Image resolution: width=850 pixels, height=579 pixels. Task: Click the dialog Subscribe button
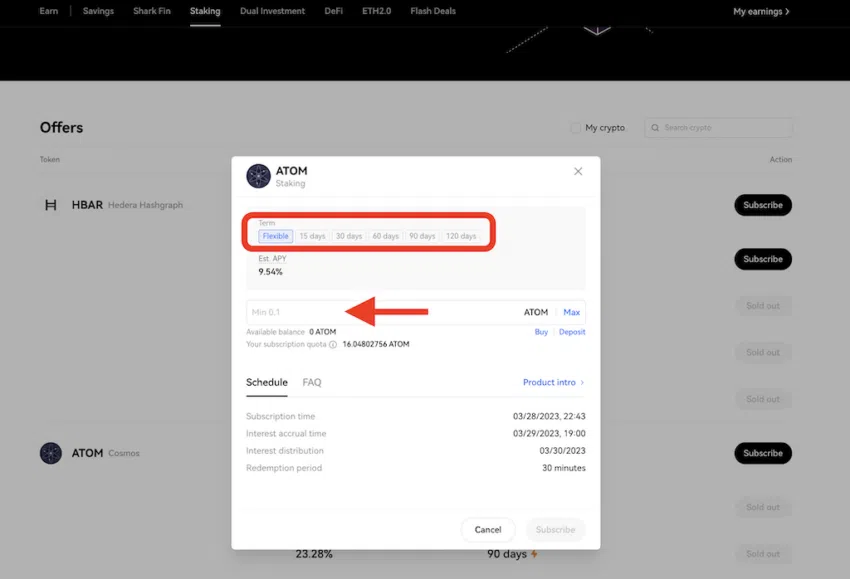(555, 530)
